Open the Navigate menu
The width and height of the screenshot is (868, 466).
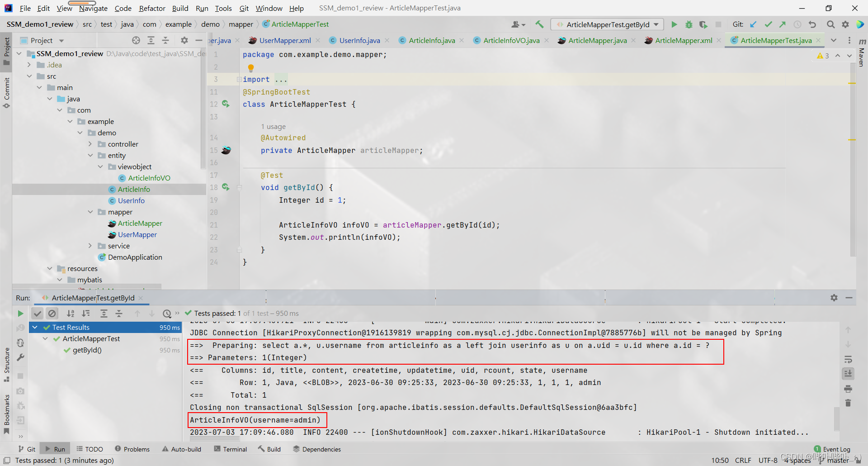(93, 8)
